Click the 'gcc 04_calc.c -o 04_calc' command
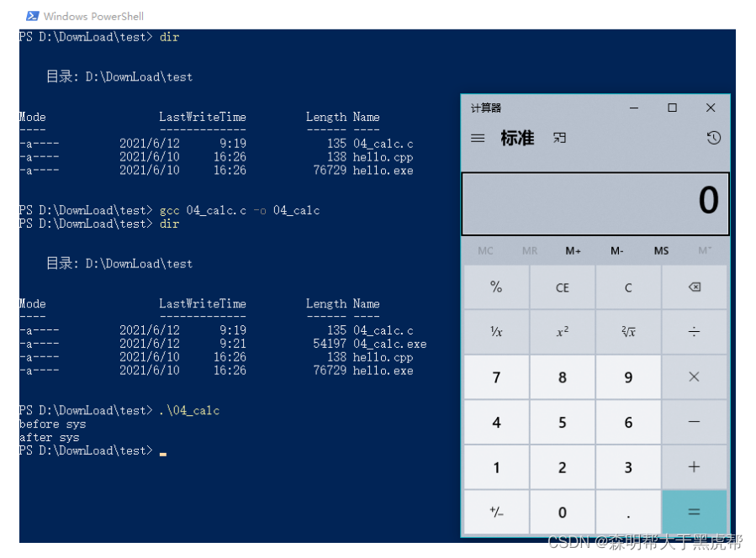756x558 pixels. click(x=240, y=211)
